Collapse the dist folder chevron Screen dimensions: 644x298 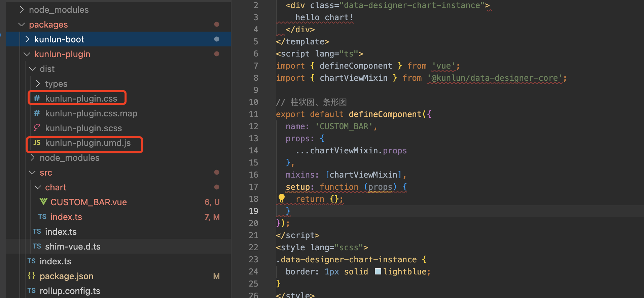point(33,69)
